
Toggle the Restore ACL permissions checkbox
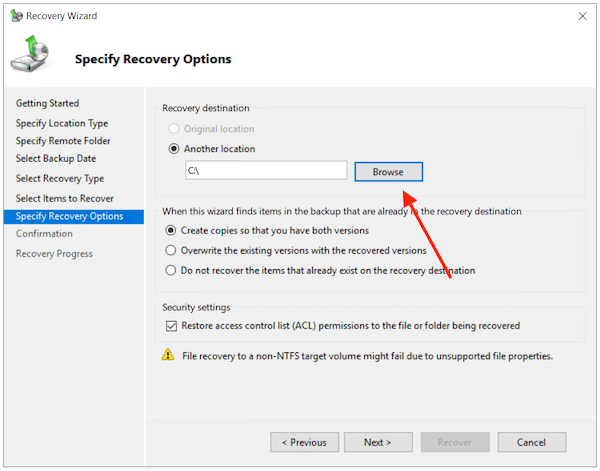[172, 326]
